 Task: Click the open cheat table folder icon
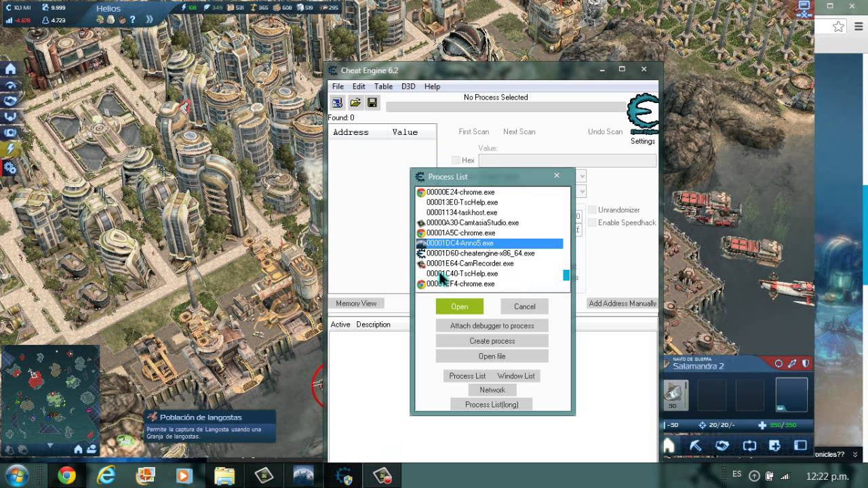coord(355,102)
